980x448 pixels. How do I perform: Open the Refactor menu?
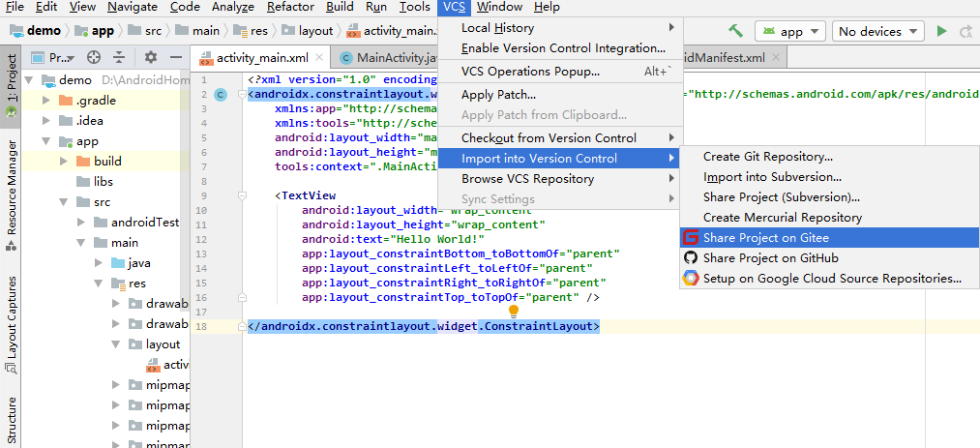[x=290, y=7]
